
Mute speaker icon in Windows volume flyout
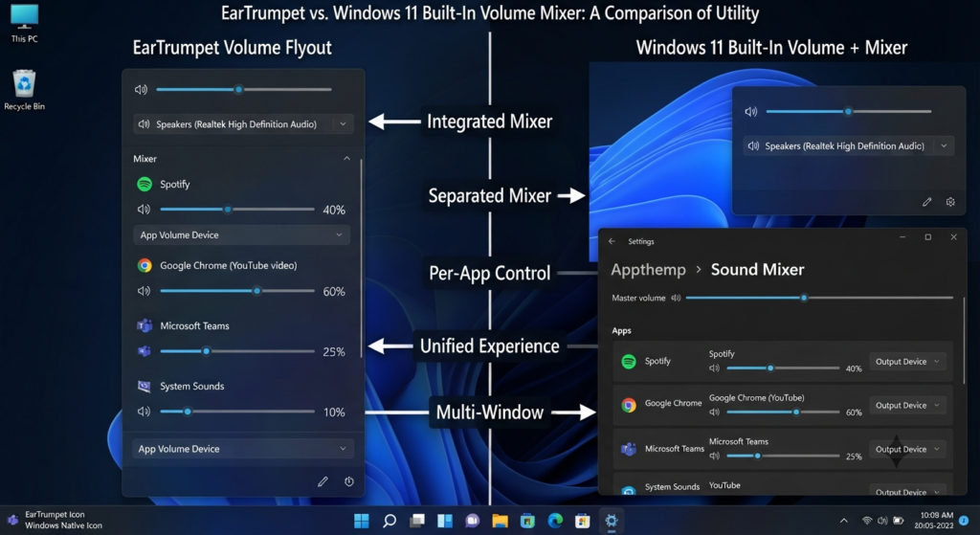point(750,111)
